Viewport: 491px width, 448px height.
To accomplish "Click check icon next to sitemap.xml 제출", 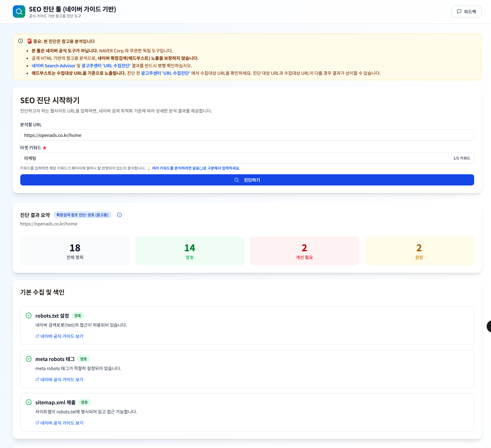I will (29, 402).
